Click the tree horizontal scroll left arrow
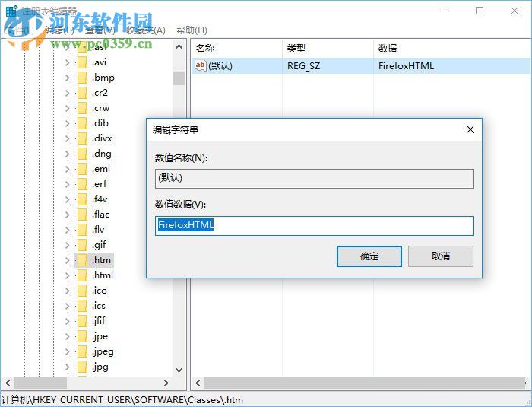Screen dimensions: 532x407 click(x=8, y=383)
